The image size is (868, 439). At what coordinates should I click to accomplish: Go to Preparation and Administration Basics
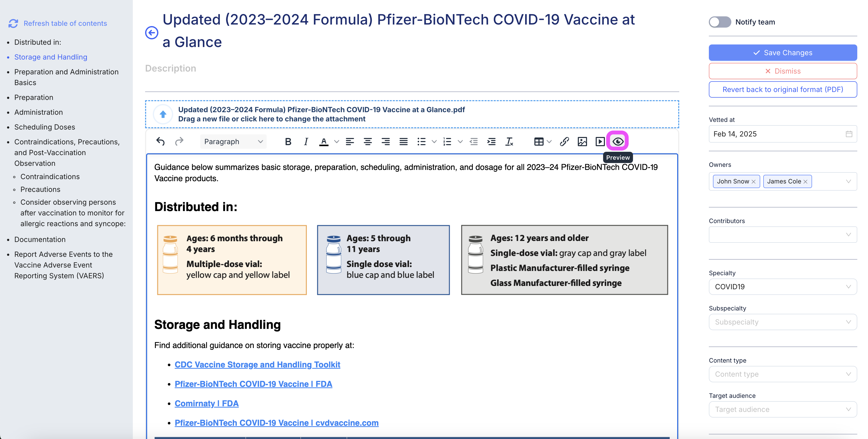point(66,77)
